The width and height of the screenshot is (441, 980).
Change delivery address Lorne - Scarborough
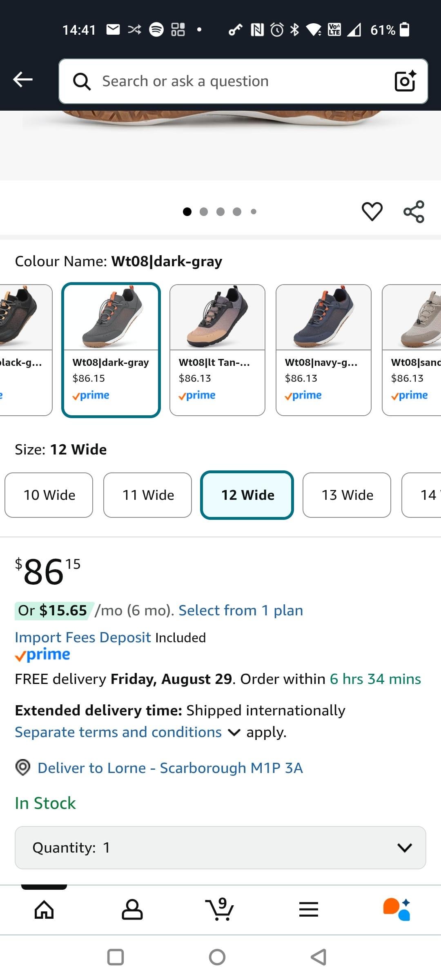coord(170,768)
